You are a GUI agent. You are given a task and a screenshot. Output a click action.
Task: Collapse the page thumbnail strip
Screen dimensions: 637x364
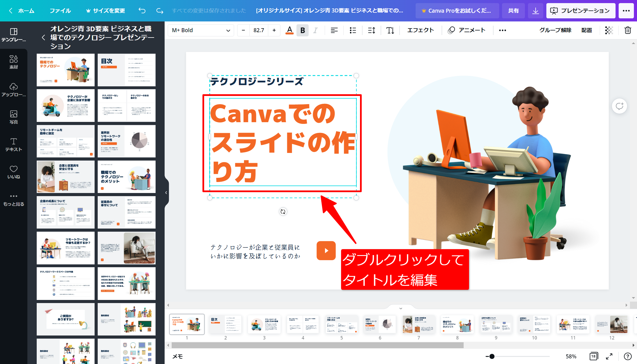(x=401, y=308)
